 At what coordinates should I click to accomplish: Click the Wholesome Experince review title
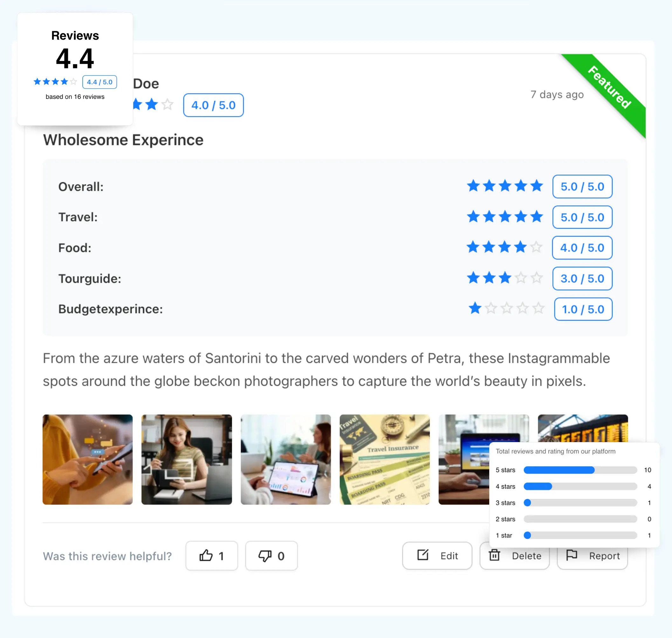(123, 140)
